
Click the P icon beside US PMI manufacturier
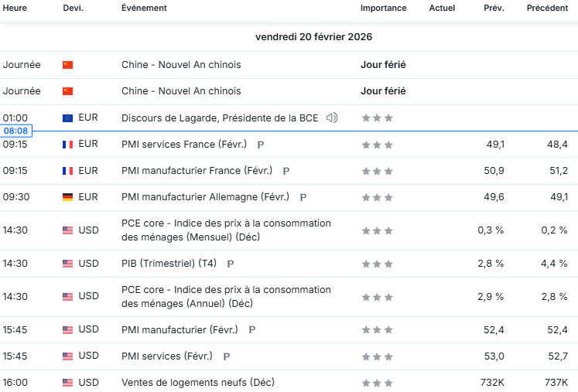pyautogui.click(x=251, y=329)
